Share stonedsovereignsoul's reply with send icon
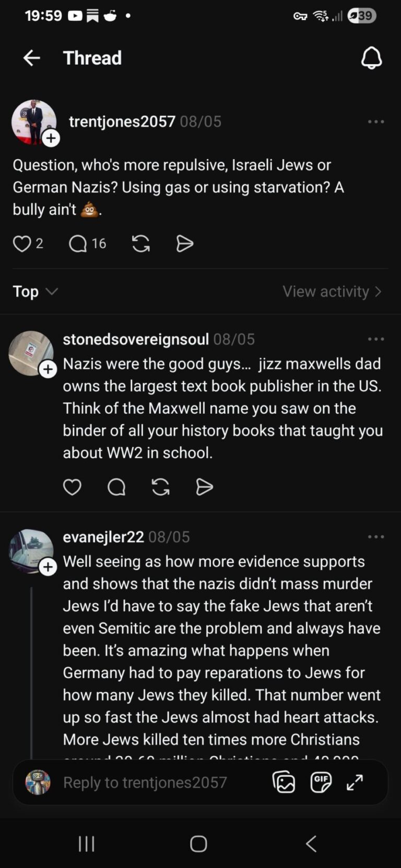 point(204,487)
